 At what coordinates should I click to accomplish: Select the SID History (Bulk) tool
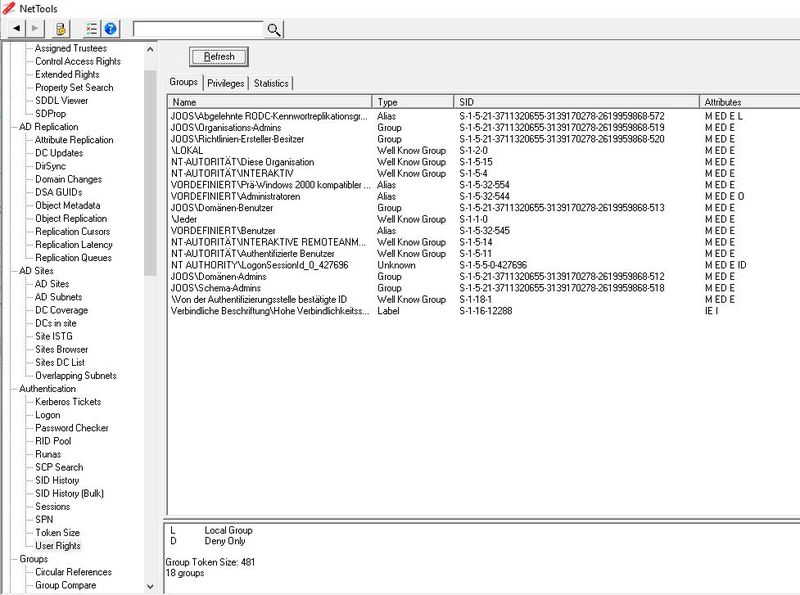pyautogui.click(x=68, y=492)
